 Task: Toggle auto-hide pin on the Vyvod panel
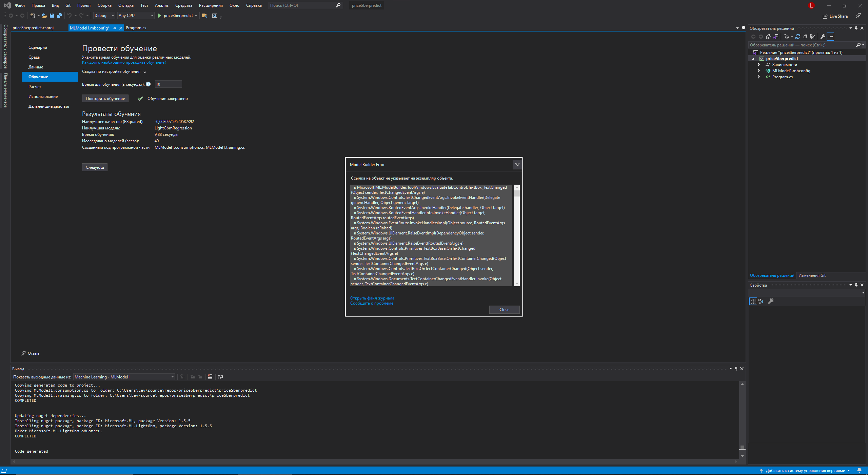coord(736,369)
